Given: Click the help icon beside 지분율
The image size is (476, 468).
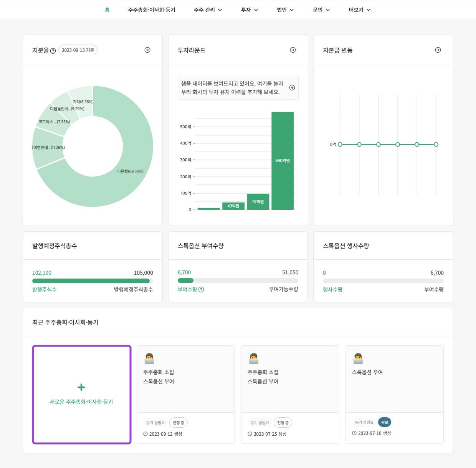Looking at the screenshot, I should tap(53, 50).
